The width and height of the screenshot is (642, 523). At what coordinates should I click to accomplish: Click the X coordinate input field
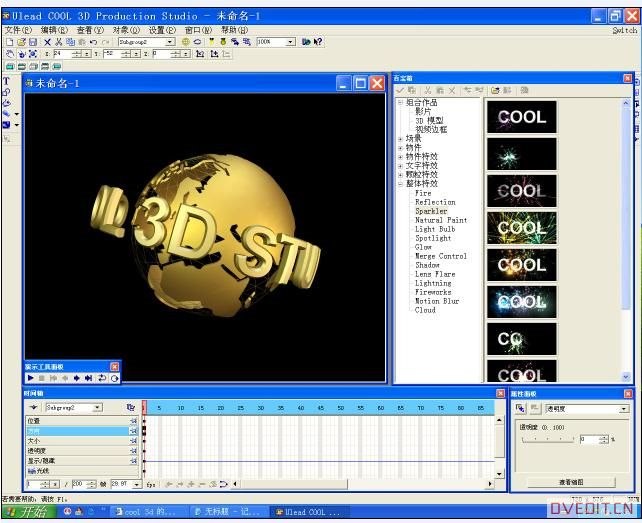pyautogui.click(x=62, y=54)
